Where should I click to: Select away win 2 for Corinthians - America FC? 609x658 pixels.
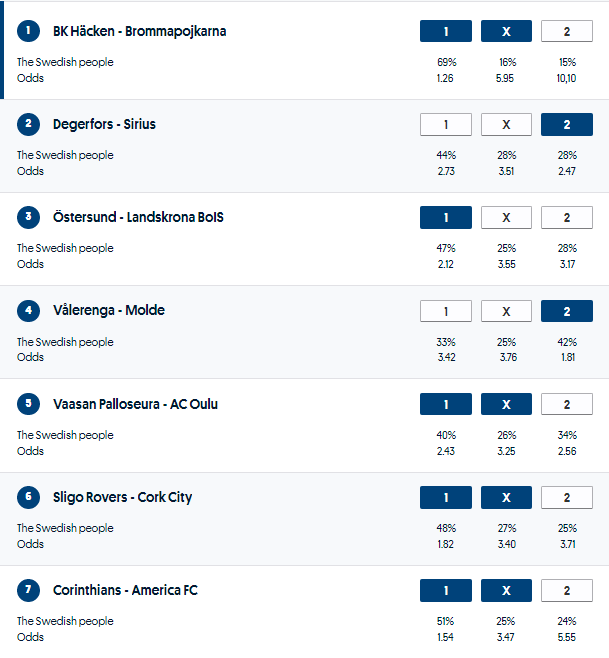566,590
